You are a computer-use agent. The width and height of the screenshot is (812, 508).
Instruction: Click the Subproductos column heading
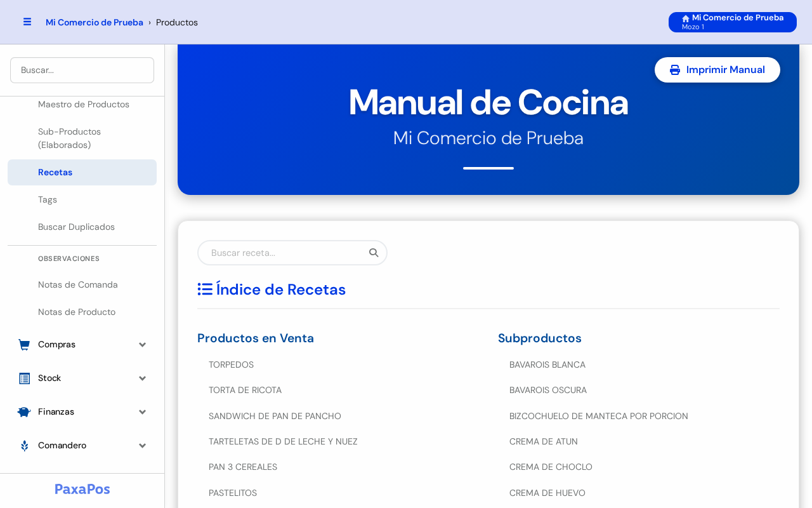pyautogui.click(x=540, y=338)
